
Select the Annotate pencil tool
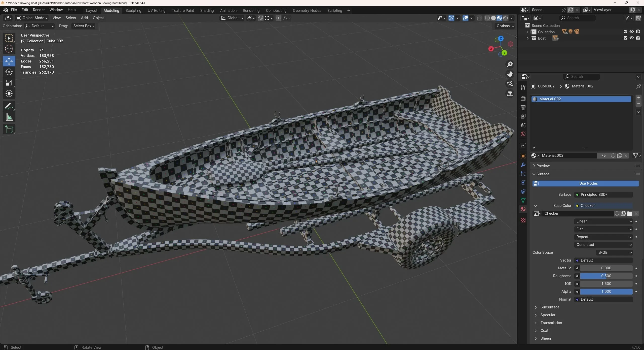pos(9,106)
